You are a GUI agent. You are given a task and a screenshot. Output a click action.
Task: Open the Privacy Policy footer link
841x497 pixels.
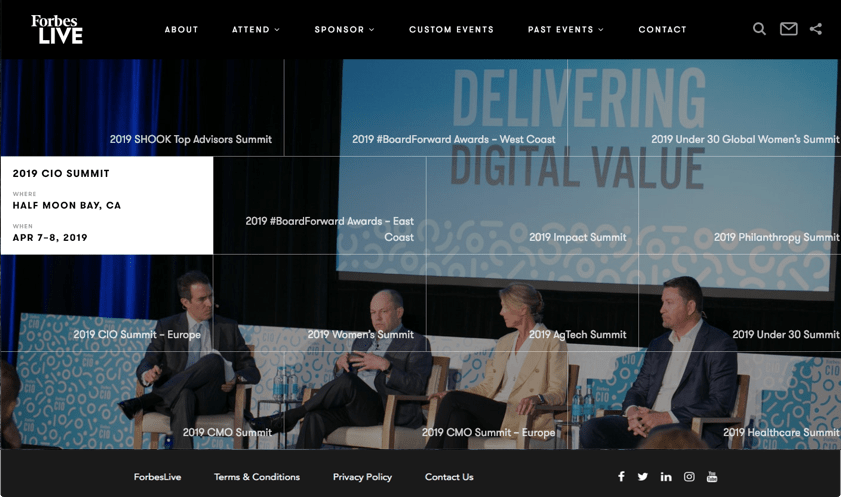coord(363,477)
